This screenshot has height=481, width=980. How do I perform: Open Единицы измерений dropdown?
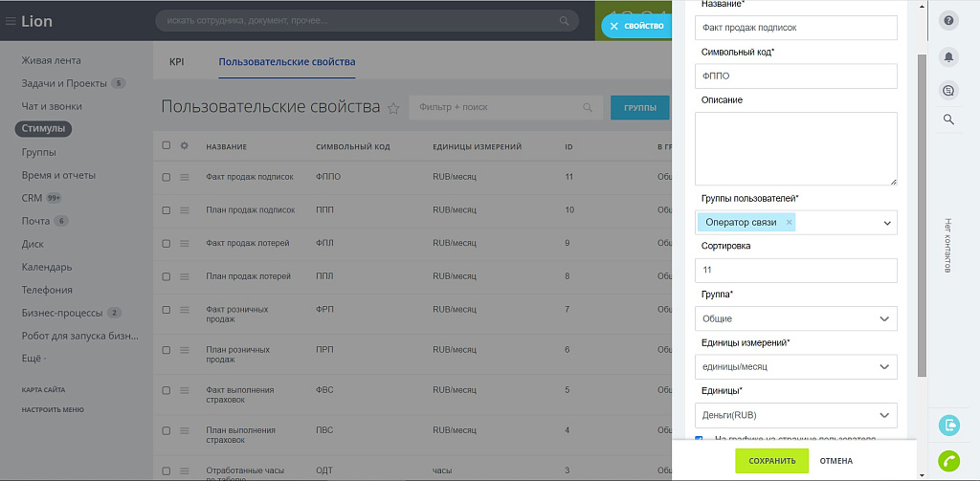pyautogui.click(x=795, y=366)
